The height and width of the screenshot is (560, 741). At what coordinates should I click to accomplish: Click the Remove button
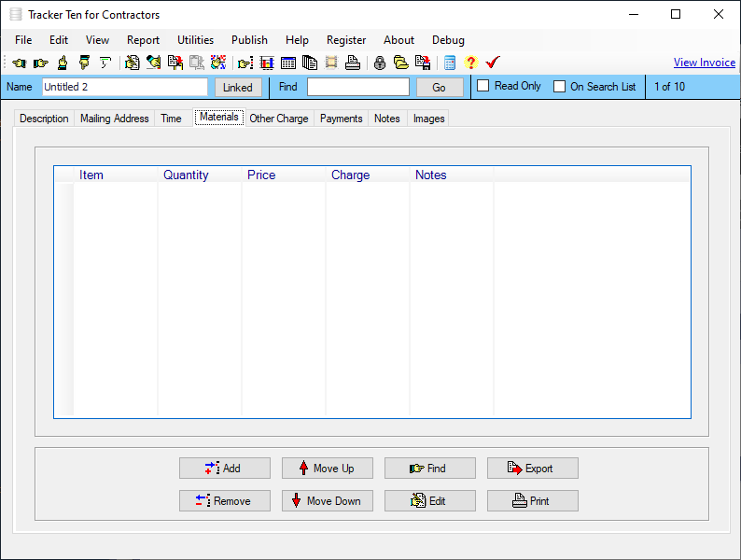coord(225,501)
